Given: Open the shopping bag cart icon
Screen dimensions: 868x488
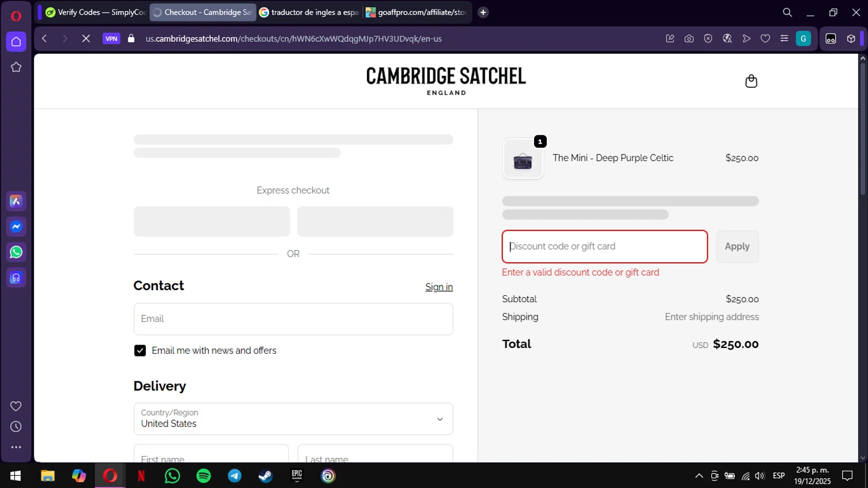Looking at the screenshot, I should pyautogui.click(x=751, y=81).
